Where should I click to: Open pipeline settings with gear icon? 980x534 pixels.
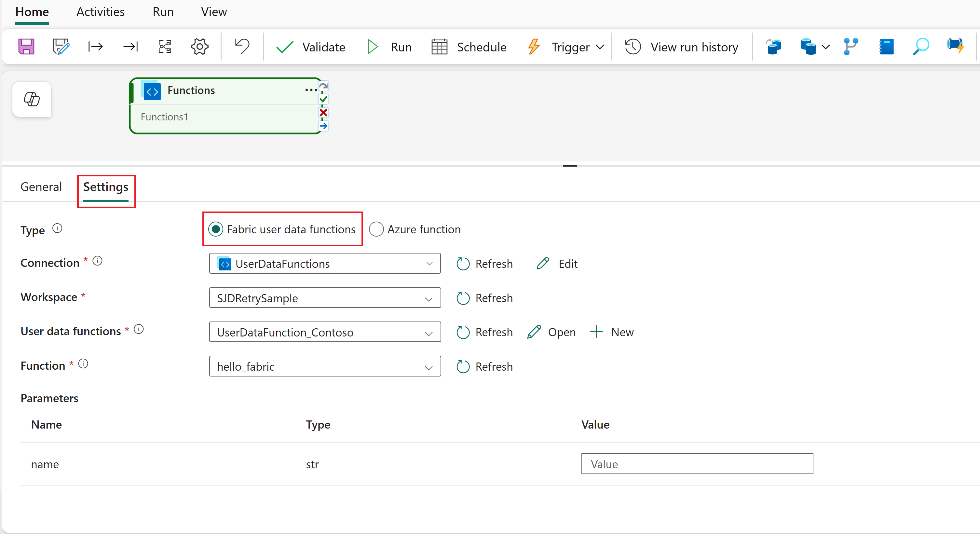coord(199,47)
